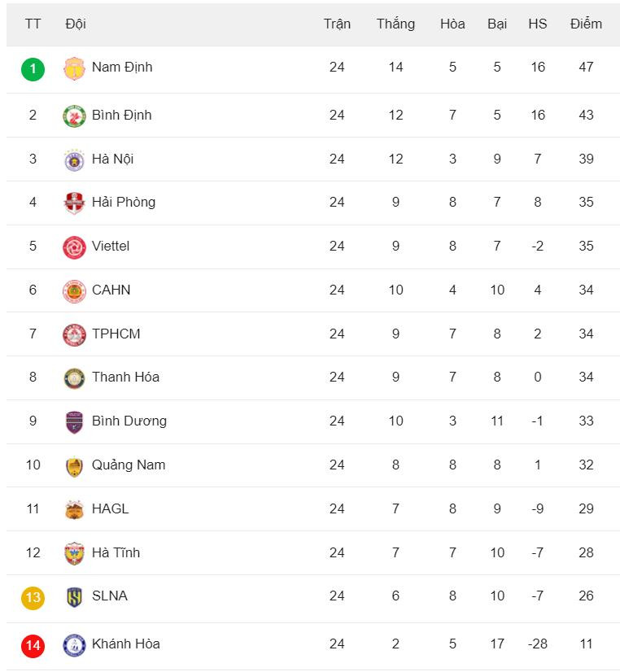
Task: Click the Thanh Hóa club crest
Action: click(x=74, y=378)
